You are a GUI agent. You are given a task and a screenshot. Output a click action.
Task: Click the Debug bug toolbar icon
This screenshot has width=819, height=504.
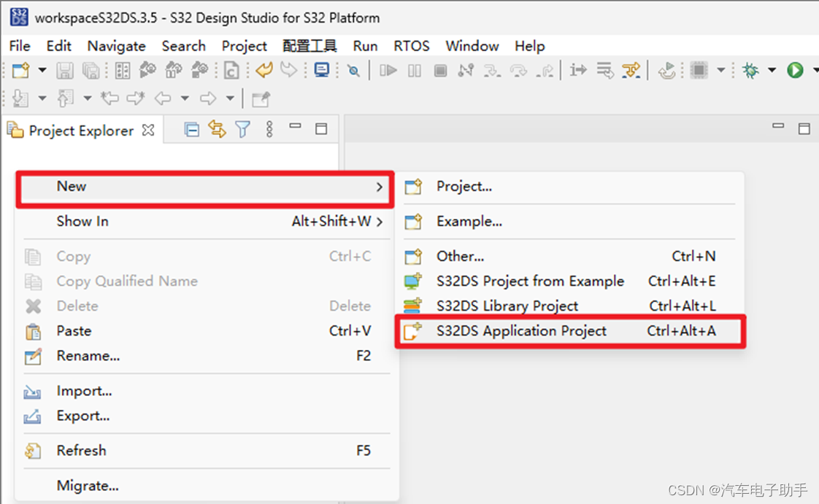pyautogui.click(x=750, y=70)
